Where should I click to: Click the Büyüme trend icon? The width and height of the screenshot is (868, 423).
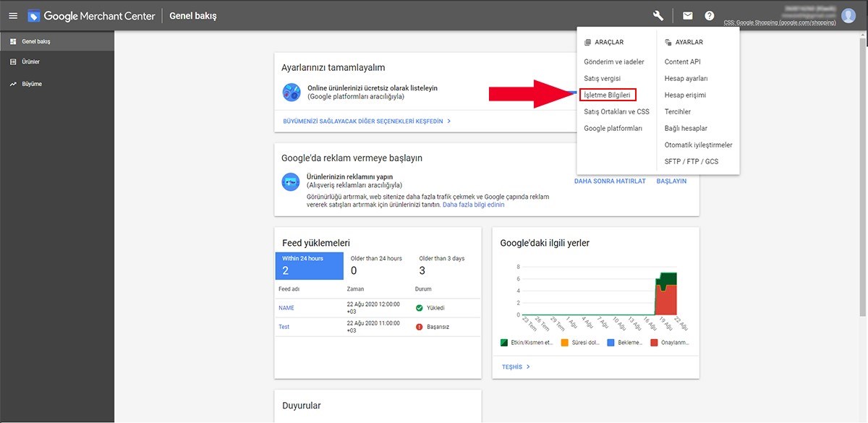[13, 84]
